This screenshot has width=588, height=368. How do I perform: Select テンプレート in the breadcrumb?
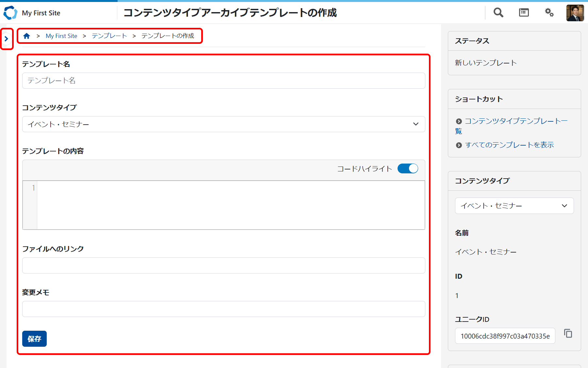tap(109, 36)
